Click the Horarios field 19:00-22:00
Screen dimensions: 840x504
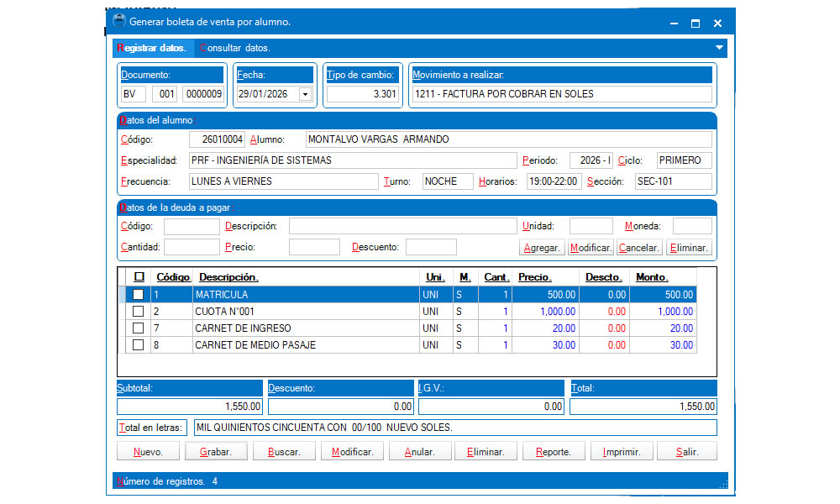[x=554, y=181]
